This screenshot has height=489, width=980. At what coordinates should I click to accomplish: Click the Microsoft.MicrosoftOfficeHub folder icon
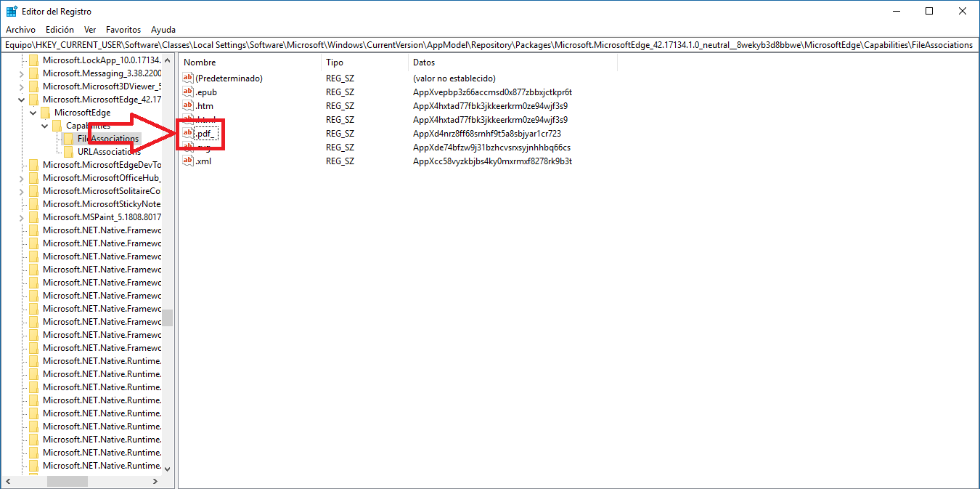[x=34, y=178]
